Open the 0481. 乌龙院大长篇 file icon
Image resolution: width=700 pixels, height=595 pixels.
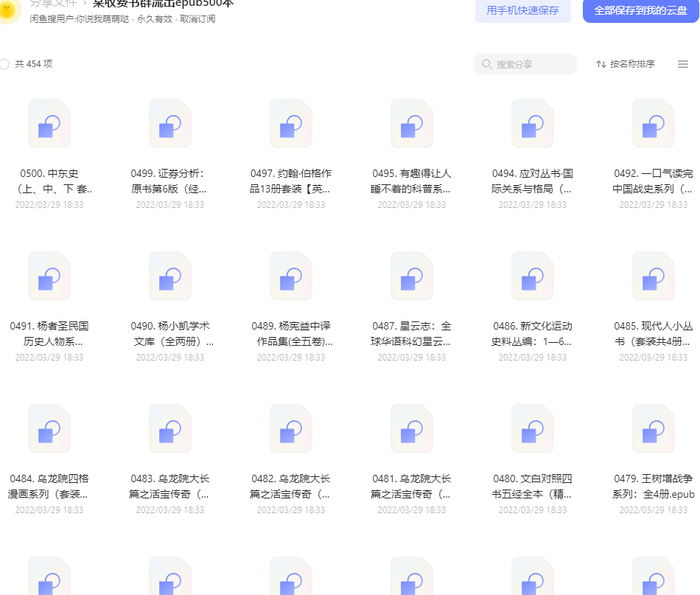click(412, 429)
